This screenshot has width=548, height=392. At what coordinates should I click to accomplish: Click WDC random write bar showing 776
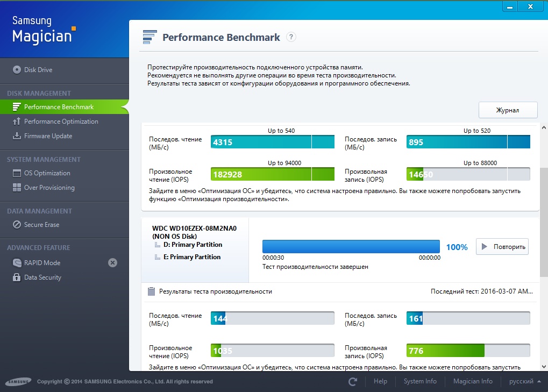pos(468,351)
